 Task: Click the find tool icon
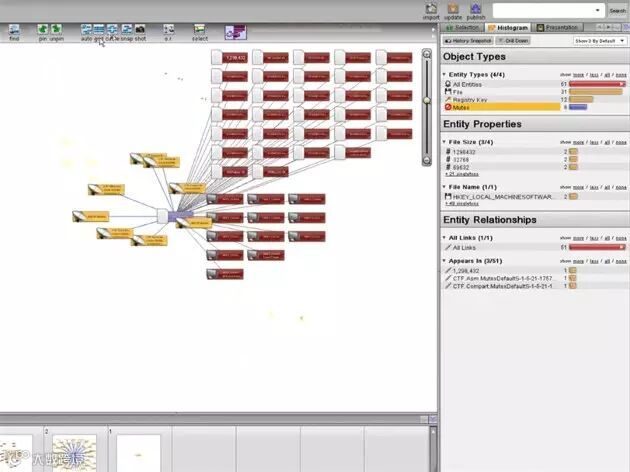pyautogui.click(x=14, y=29)
